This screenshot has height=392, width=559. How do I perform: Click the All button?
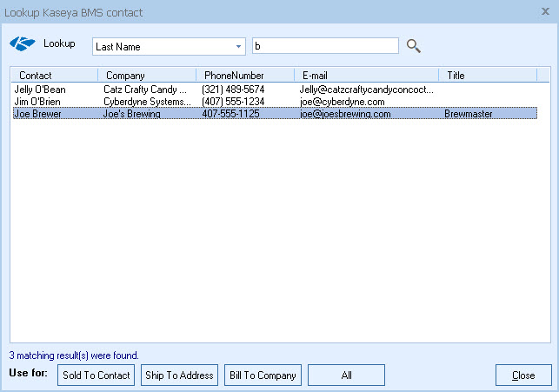coord(346,375)
